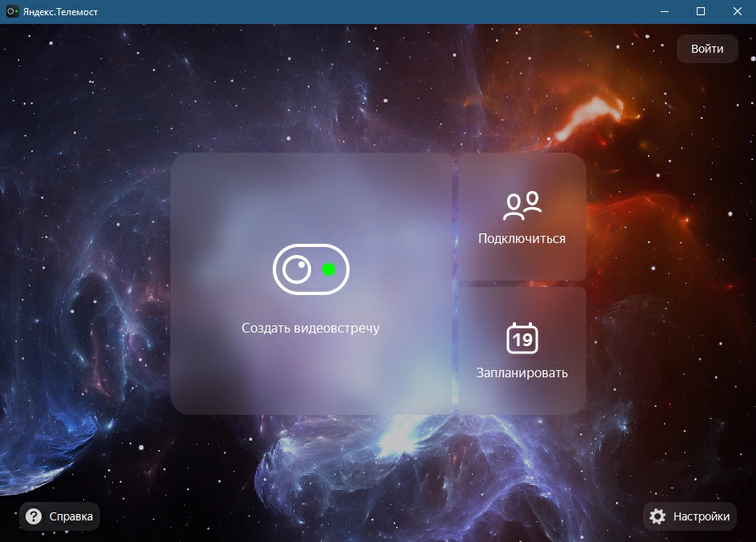Click the Создать видеовстречу label

click(x=310, y=328)
